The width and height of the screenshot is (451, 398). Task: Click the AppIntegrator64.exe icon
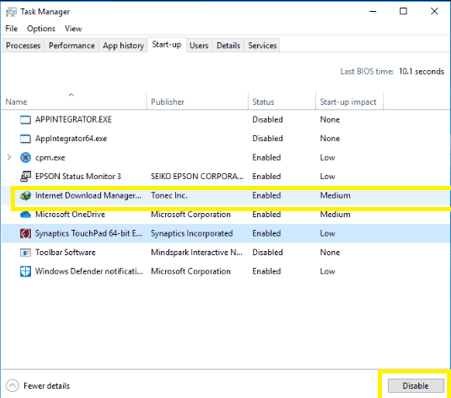25,139
